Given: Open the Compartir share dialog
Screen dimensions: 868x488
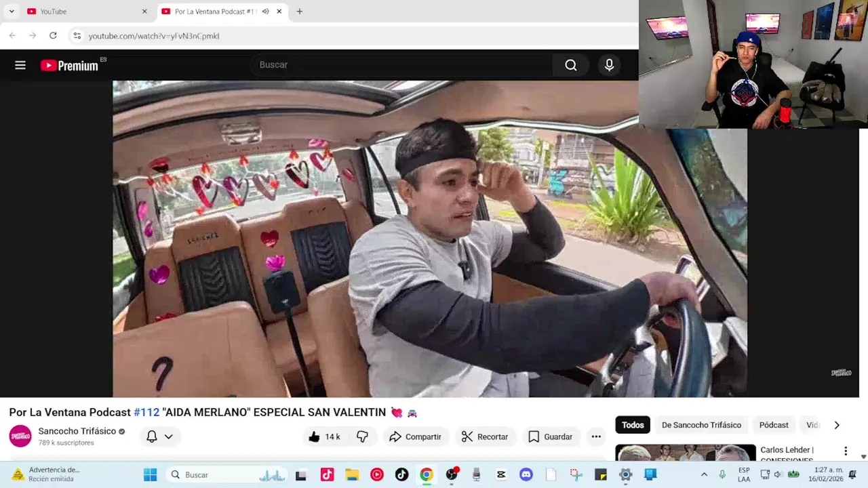Looking at the screenshot, I should point(415,436).
